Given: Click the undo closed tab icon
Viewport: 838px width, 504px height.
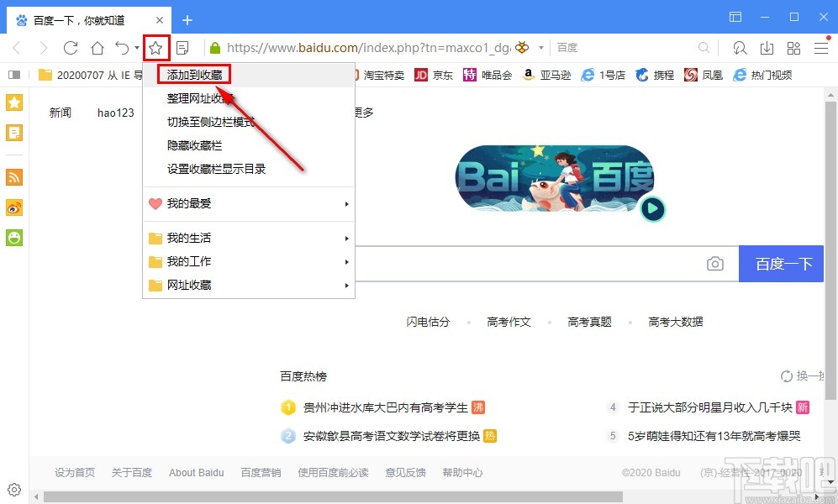Looking at the screenshot, I should [122, 48].
